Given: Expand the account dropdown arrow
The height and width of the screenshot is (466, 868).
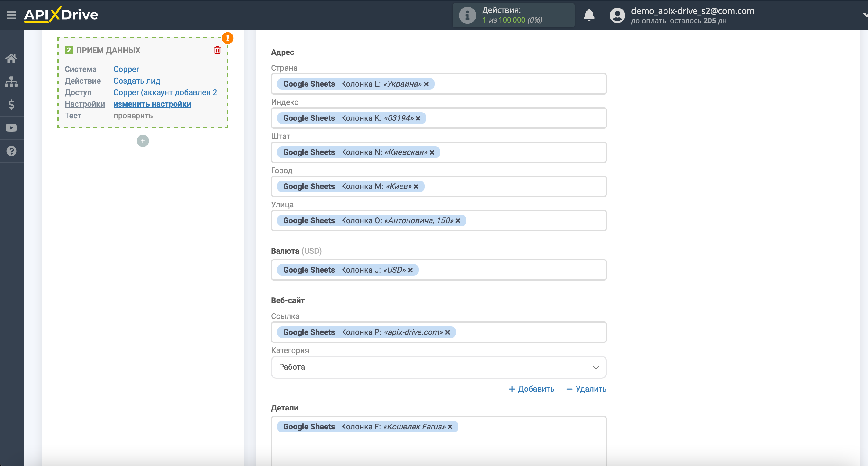Looking at the screenshot, I should [x=865, y=15].
